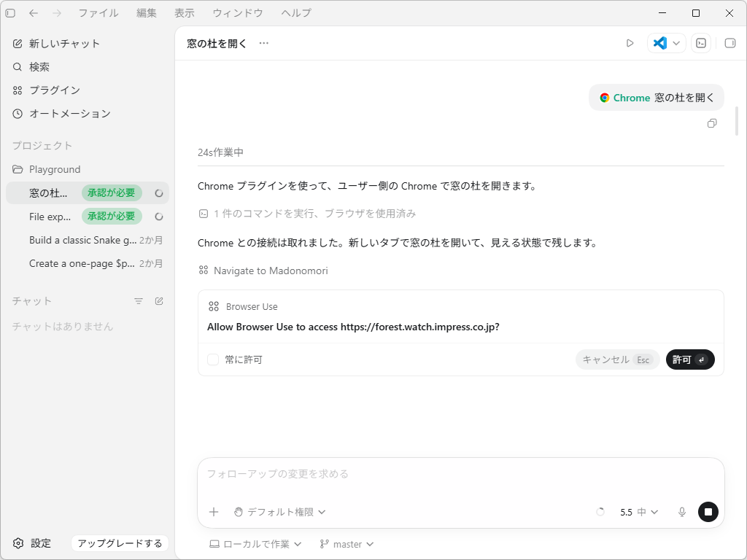Go back with the left arrow
This screenshot has height=560, width=747.
pos(34,13)
